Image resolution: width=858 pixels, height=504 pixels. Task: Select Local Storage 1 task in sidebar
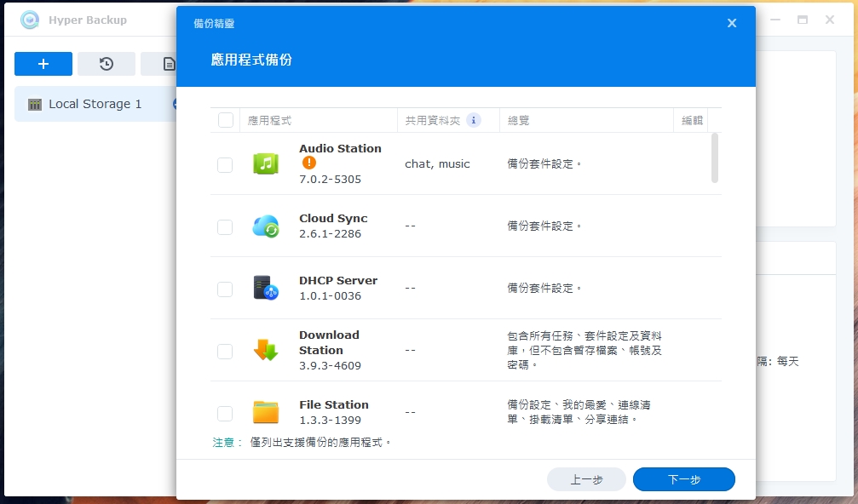click(x=95, y=104)
